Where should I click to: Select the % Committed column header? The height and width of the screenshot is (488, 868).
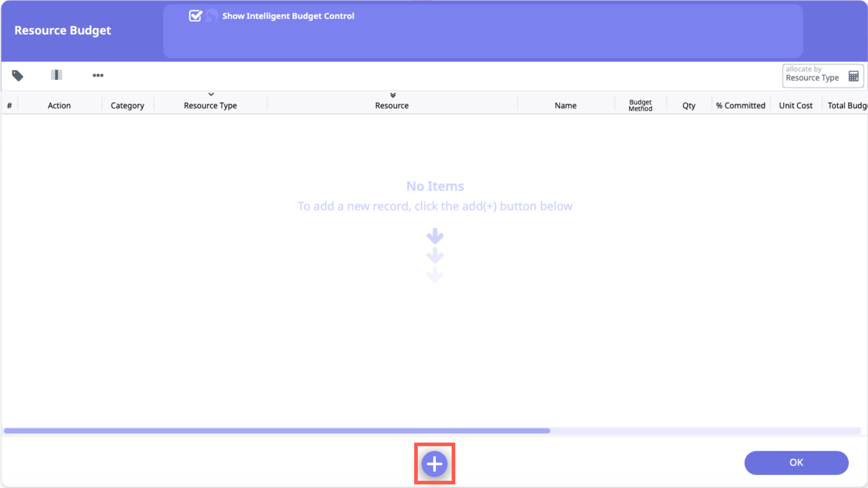click(740, 106)
